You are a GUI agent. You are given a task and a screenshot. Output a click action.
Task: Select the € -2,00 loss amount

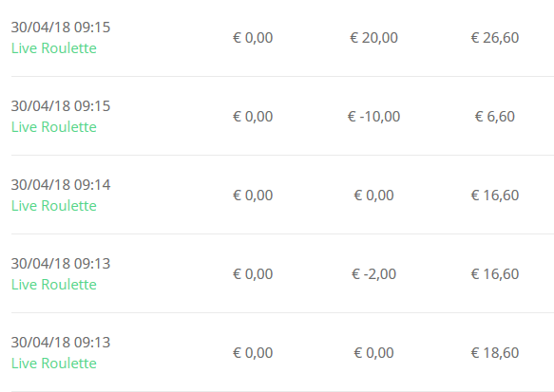pos(373,273)
